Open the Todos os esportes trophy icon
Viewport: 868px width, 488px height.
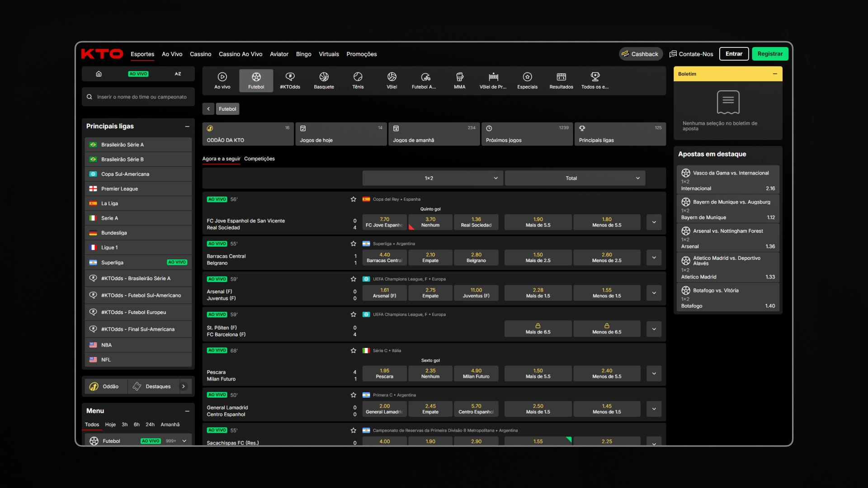pyautogui.click(x=595, y=81)
